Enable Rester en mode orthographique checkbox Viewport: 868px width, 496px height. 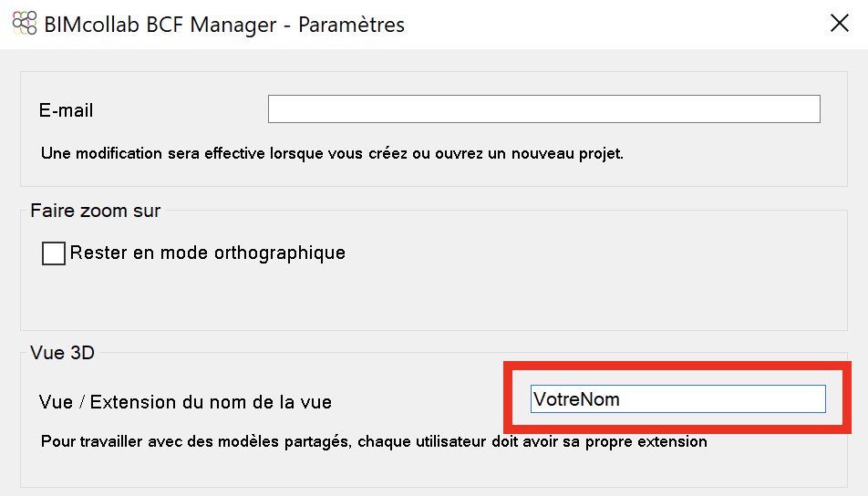(54, 253)
